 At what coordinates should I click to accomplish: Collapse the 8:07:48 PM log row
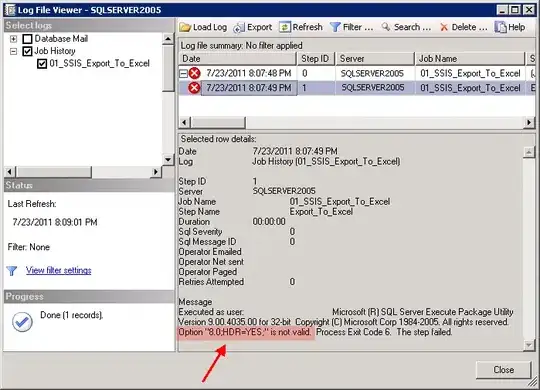pos(184,73)
